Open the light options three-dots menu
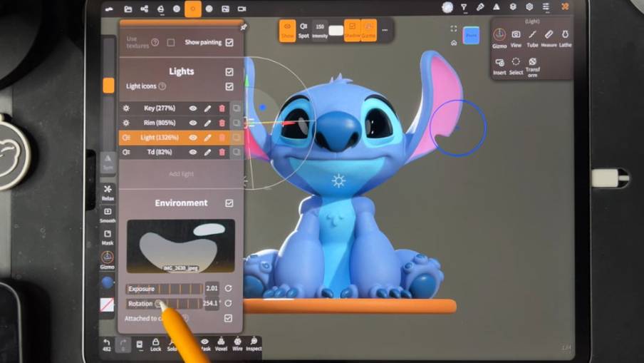The image size is (644, 363). [385, 30]
